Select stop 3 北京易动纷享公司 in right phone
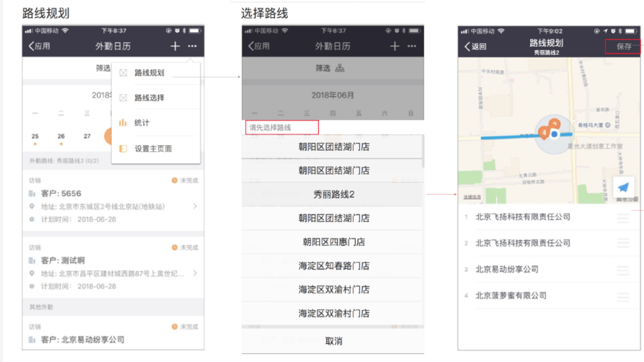The image size is (644, 362). [507, 269]
